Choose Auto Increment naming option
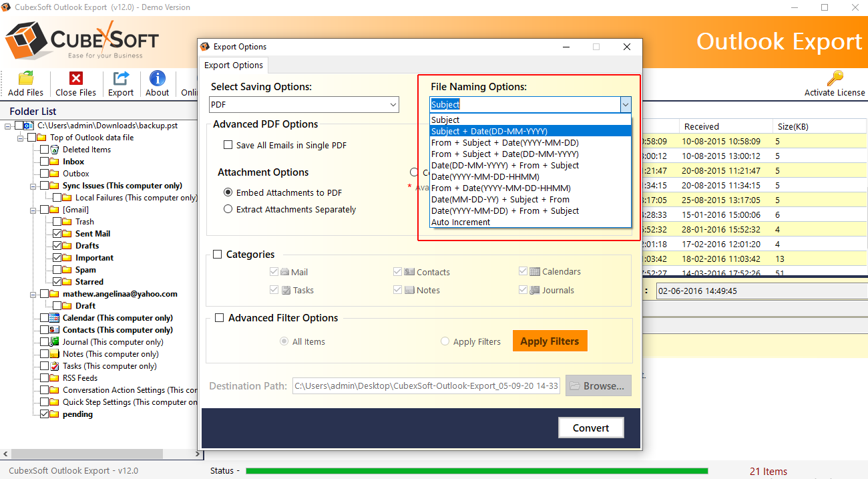The image size is (868, 479). (530, 222)
